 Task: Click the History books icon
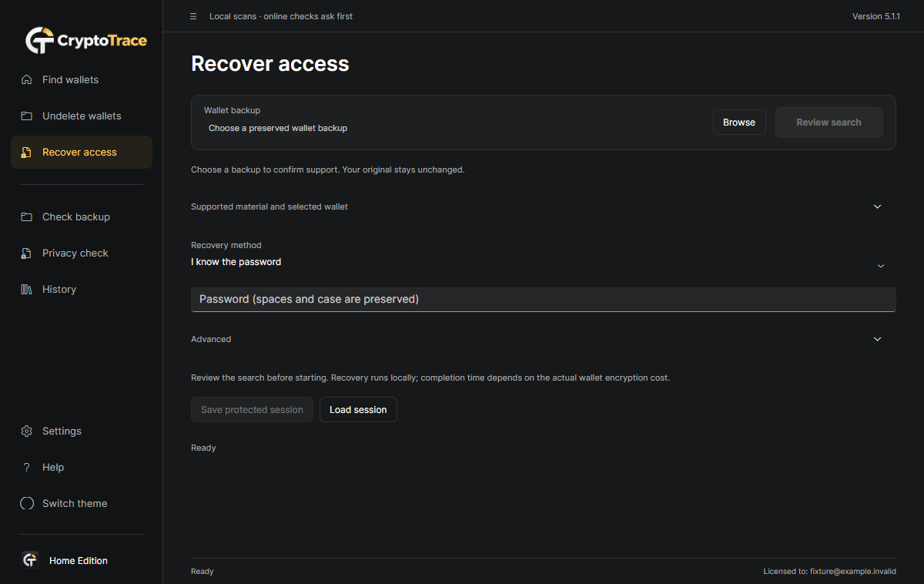27,289
